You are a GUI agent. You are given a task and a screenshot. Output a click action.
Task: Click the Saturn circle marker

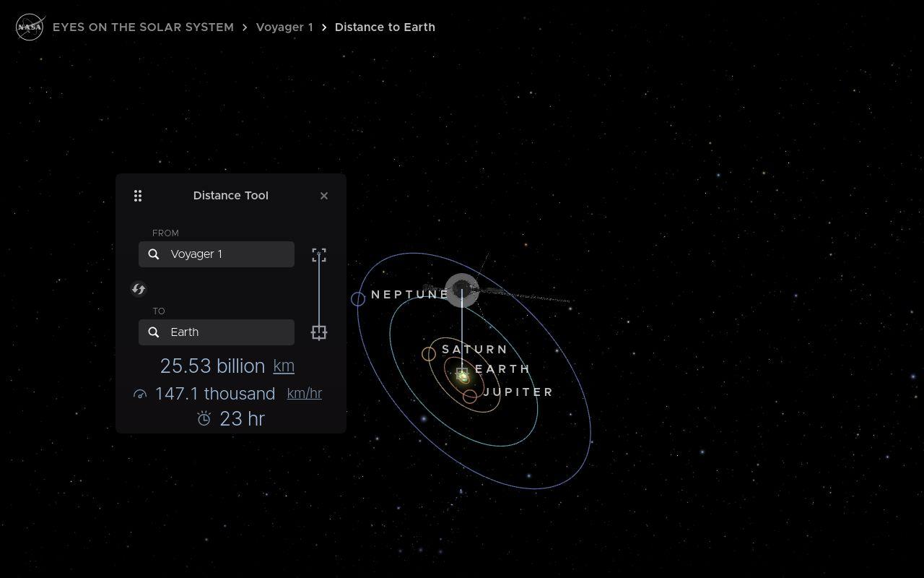[x=429, y=354]
